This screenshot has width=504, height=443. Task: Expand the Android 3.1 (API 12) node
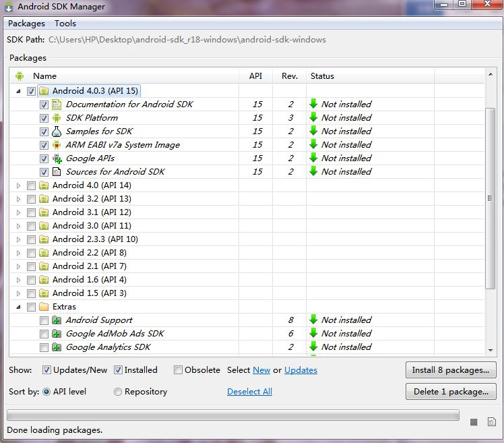(x=18, y=212)
